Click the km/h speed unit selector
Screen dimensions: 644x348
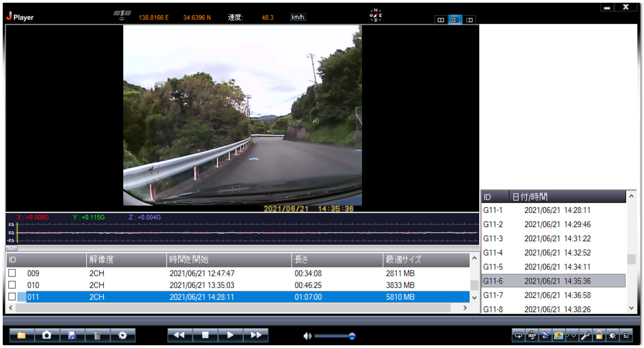298,17
